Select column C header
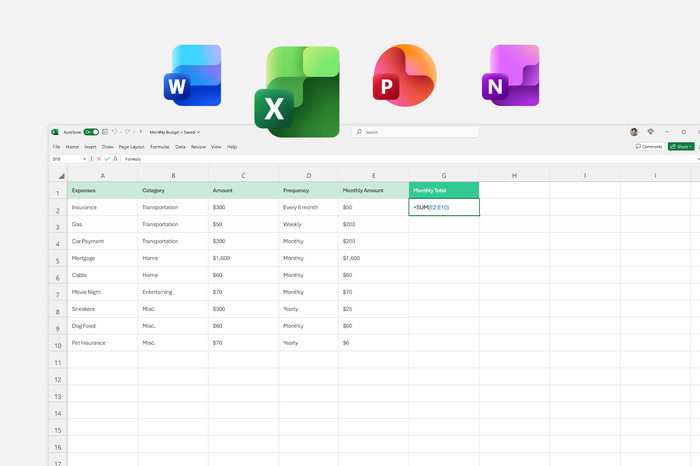Image resolution: width=700 pixels, height=466 pixels. click(x=243, y=176)
